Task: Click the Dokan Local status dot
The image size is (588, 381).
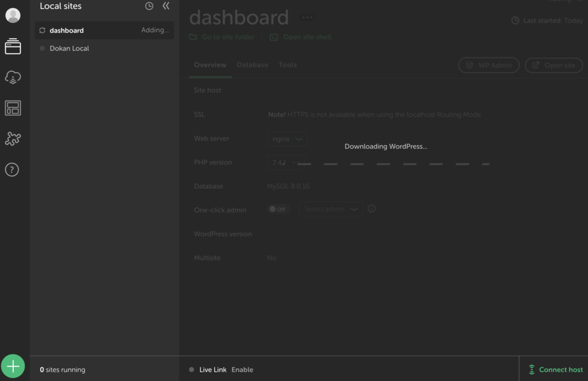Action: pos(42,48)
